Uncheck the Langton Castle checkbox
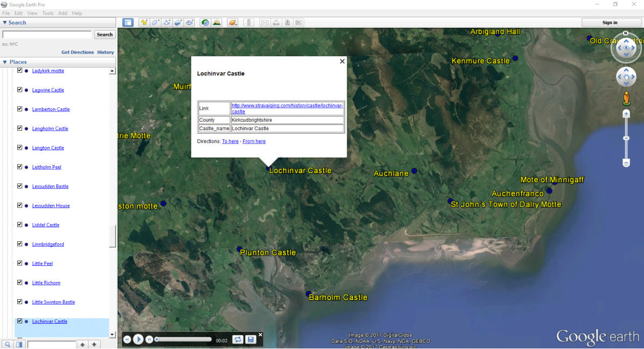 click(20, 147)
